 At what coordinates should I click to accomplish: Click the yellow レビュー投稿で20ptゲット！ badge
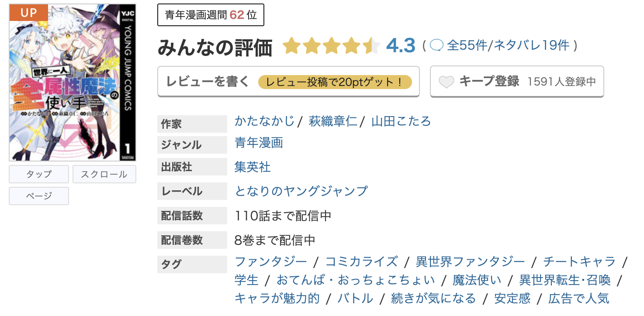(x=334, y=81)
